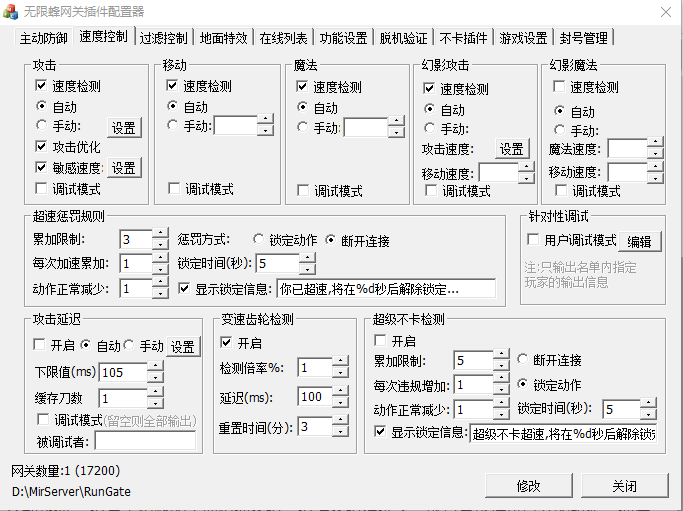683x511 pixels.
Task: Switch to 过滤控制 tab
Action: (x=163, y=38)
